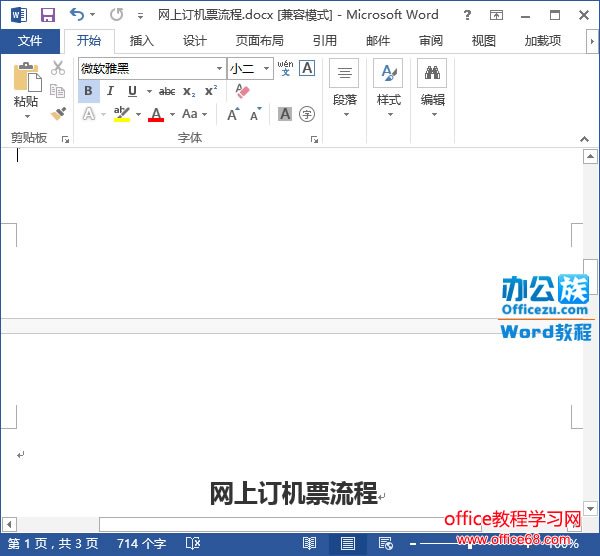Open underline style dropdown arrow
The height and width of the screenshot is (556, 600).
click(x=149, y=91)
